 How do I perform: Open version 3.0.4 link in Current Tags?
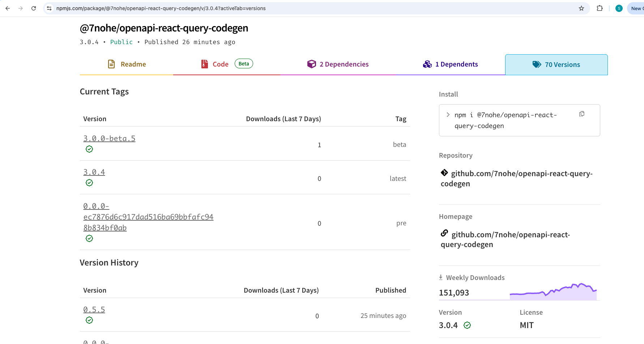point(94,172)
